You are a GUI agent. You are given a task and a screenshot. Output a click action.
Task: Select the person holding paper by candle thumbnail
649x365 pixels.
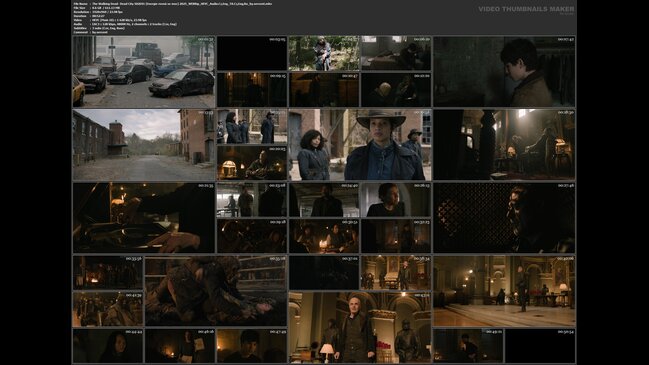click(180, 346)
